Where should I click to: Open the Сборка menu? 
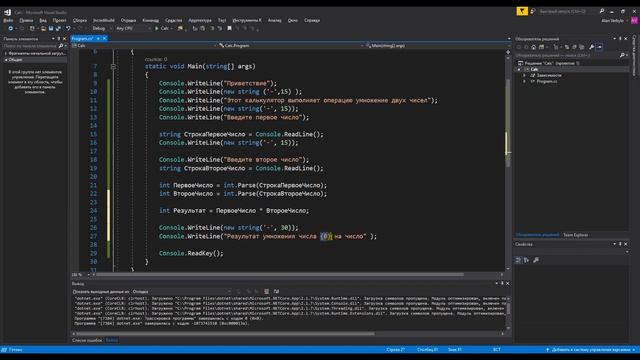(x=80, y=20)
